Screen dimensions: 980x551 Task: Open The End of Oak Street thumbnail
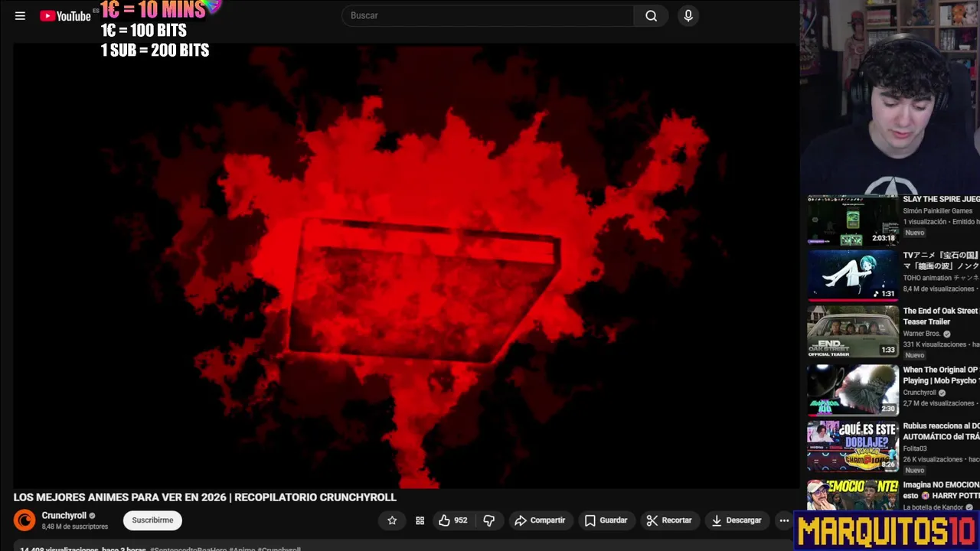click(x=853, y=331)
